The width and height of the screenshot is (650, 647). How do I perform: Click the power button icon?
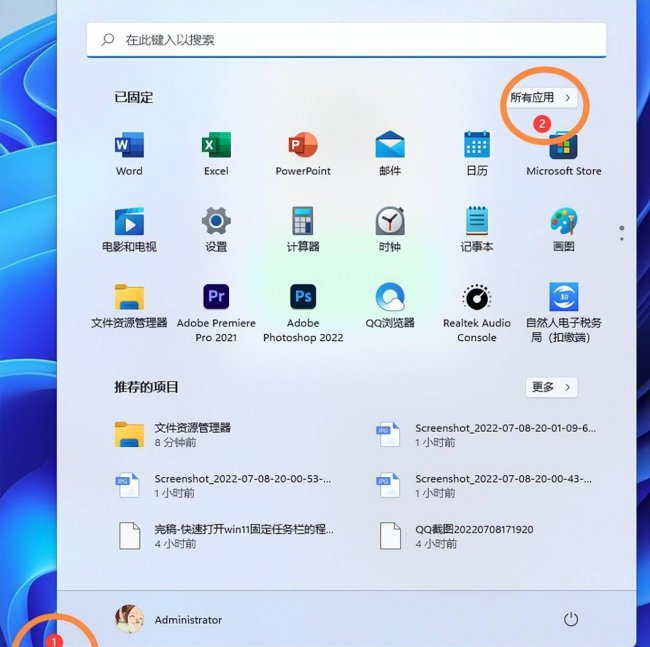571,619
